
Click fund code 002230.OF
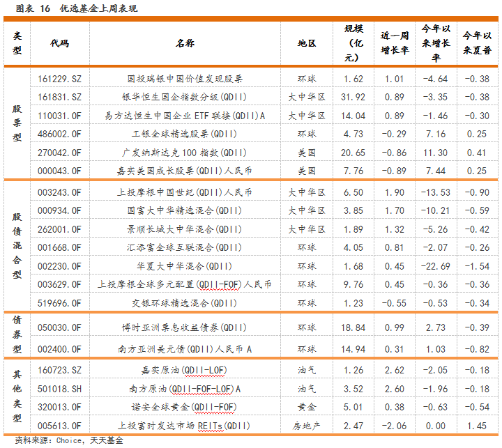click(x=59, y=266)
